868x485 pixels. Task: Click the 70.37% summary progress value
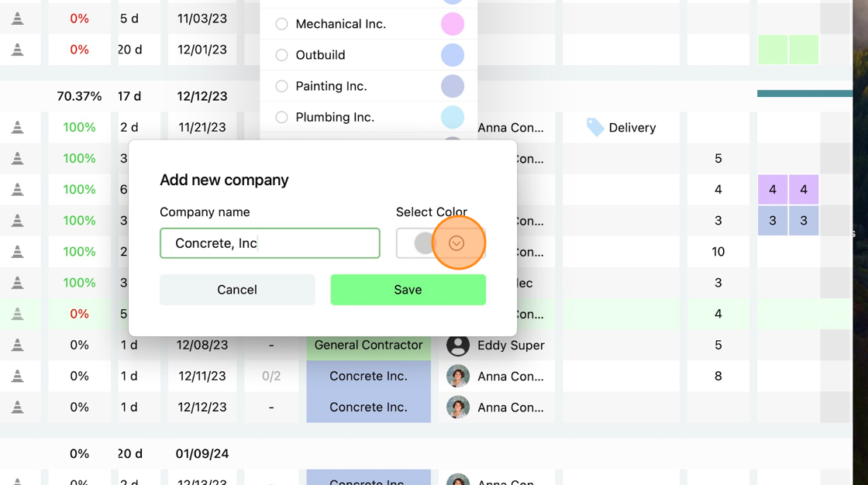tap(79, 96)
